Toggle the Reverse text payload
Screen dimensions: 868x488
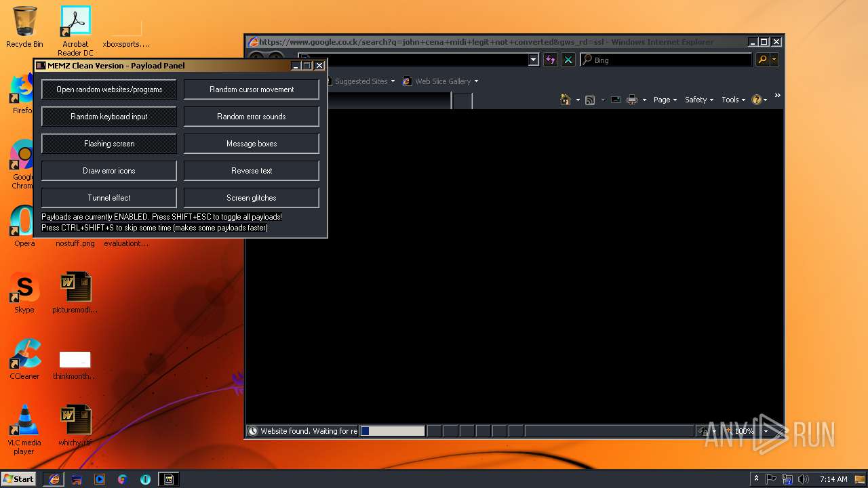tap(252, 171)
